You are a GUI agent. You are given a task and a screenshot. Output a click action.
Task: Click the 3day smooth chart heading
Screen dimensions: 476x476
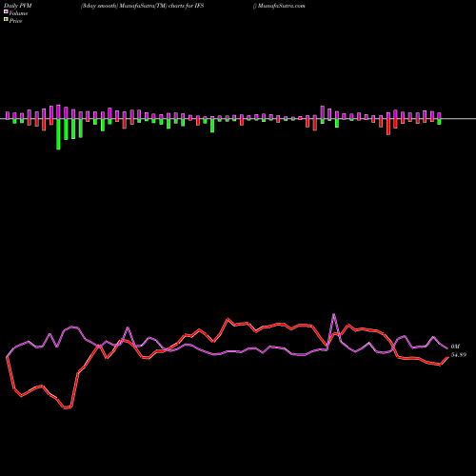(x=142, y=6)
